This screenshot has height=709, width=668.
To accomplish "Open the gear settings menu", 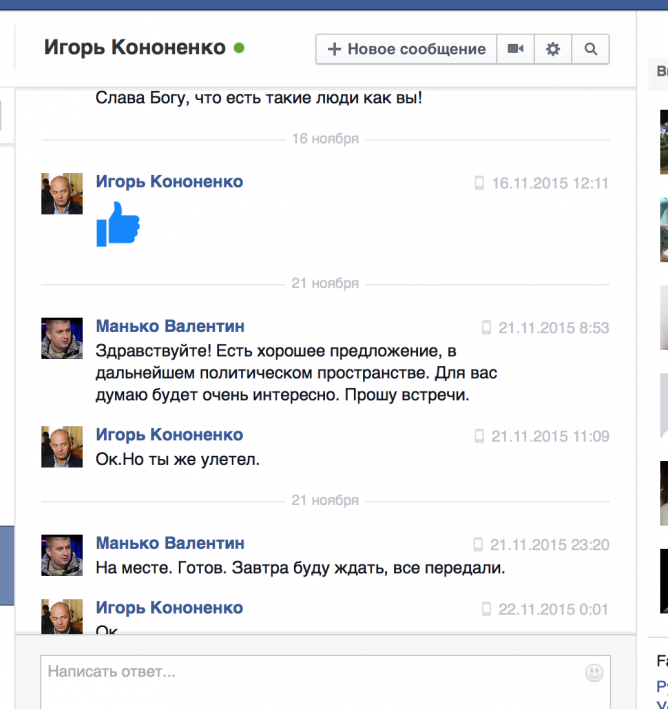I will coord(553,49).
